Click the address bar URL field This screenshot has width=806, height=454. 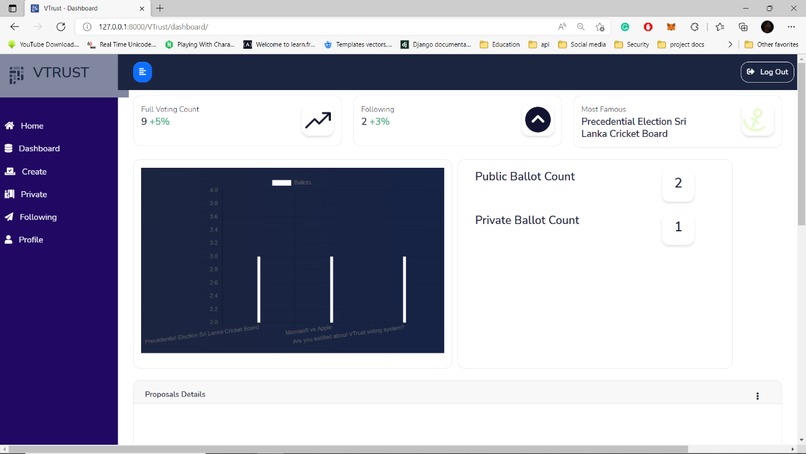(319, 27)
